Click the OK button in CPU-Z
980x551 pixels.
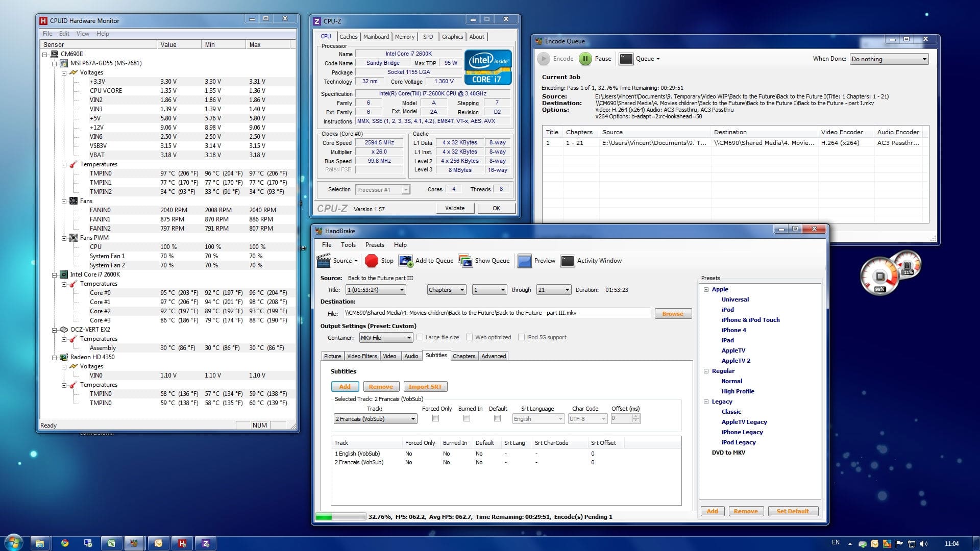(496, 208)
